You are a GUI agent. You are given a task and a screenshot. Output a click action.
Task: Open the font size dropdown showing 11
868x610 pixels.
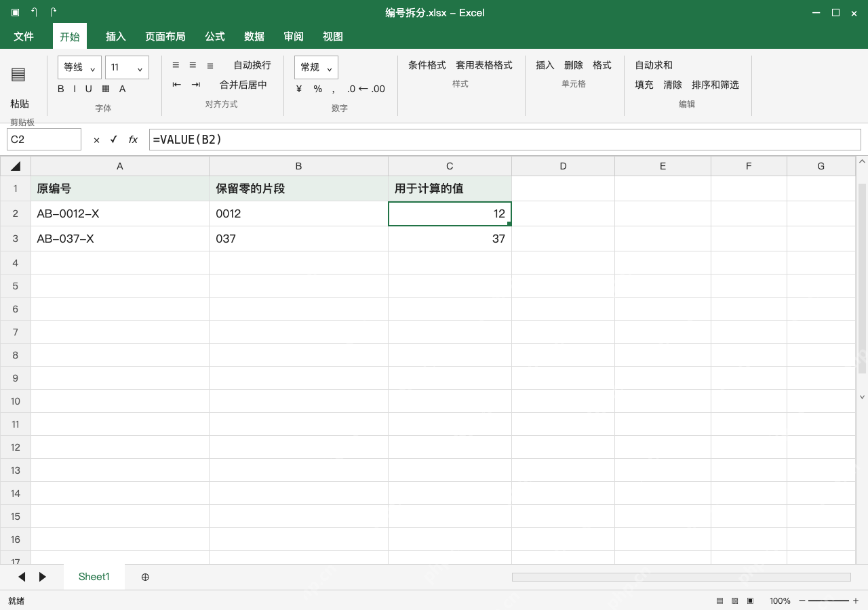click(x=127, y=67)
